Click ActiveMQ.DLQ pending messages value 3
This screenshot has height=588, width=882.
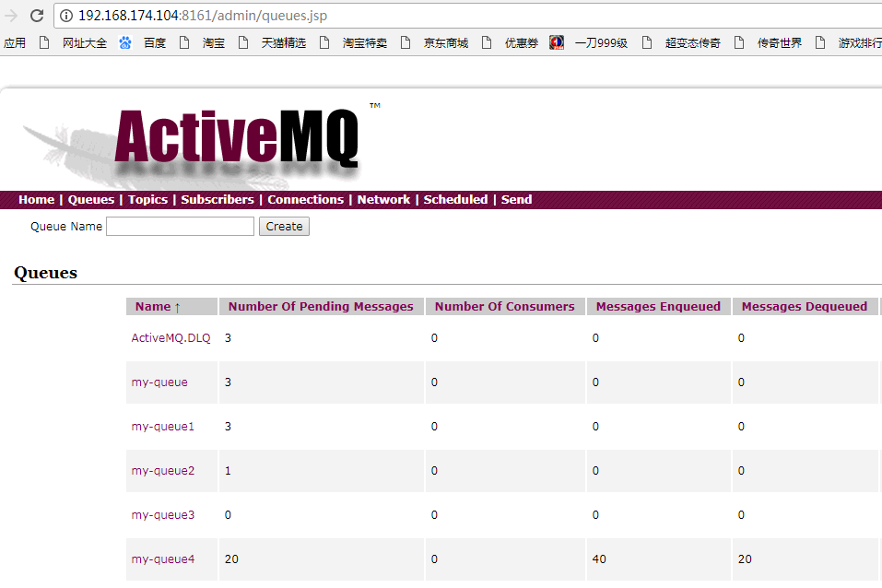coord(228,338)
